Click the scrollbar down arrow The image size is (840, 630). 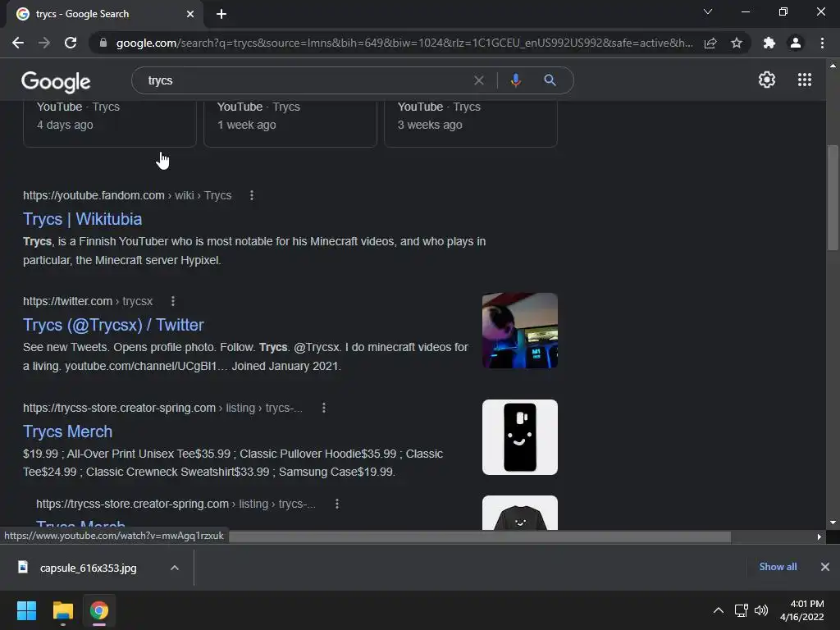tap(833, 523)
